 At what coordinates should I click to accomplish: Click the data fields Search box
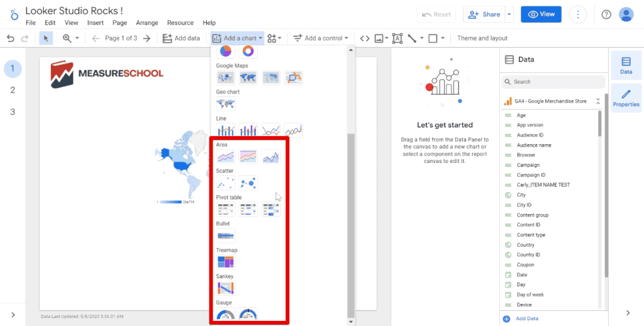coord(553,82)
